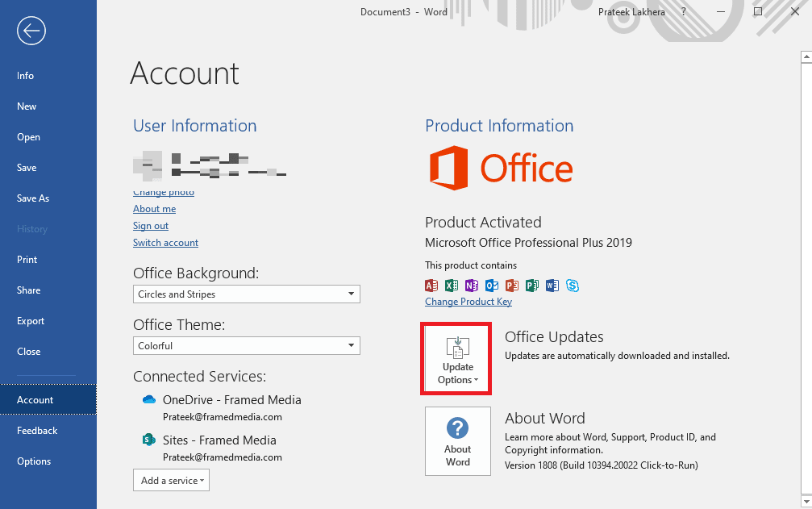Click the Sign out link
The width and height of the screenshot is (812, 509).
click(x=151, y=226)
